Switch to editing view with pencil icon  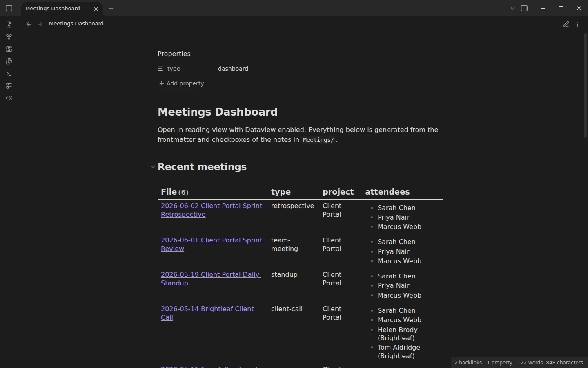566,25
